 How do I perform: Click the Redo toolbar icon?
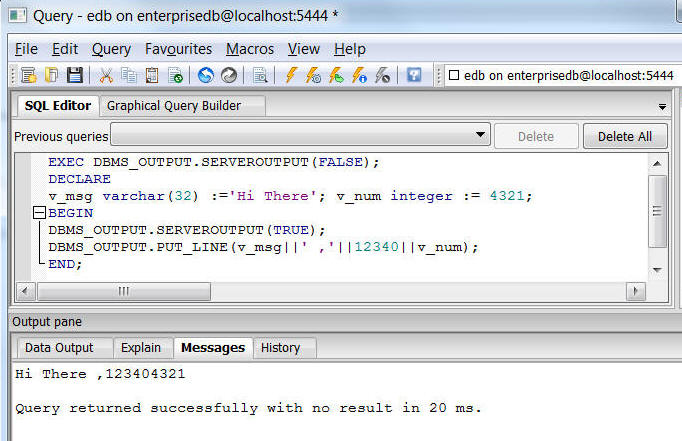tap(228, 75)
